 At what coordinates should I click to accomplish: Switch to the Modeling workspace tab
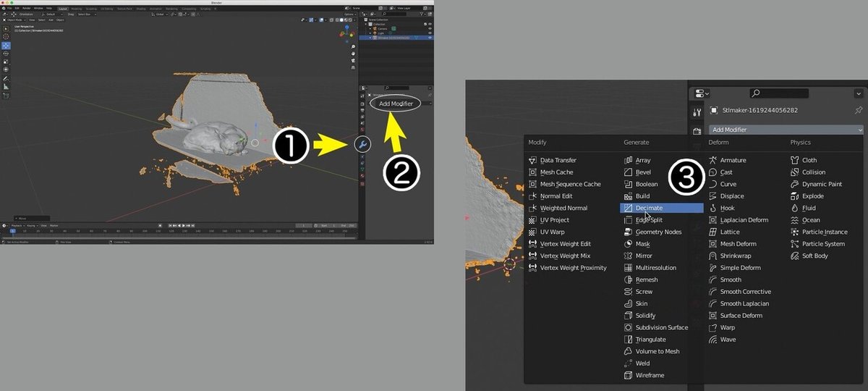(76, 9)
